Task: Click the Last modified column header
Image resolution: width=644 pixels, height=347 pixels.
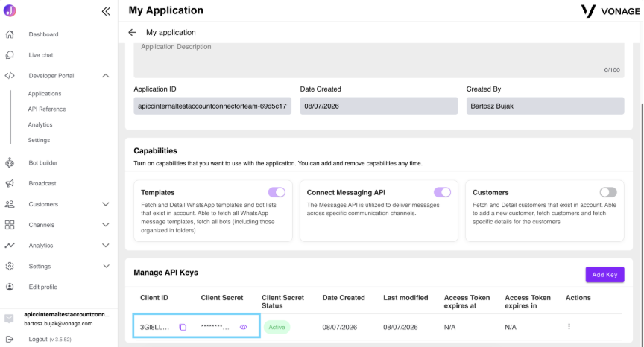Action: [405, 298]
